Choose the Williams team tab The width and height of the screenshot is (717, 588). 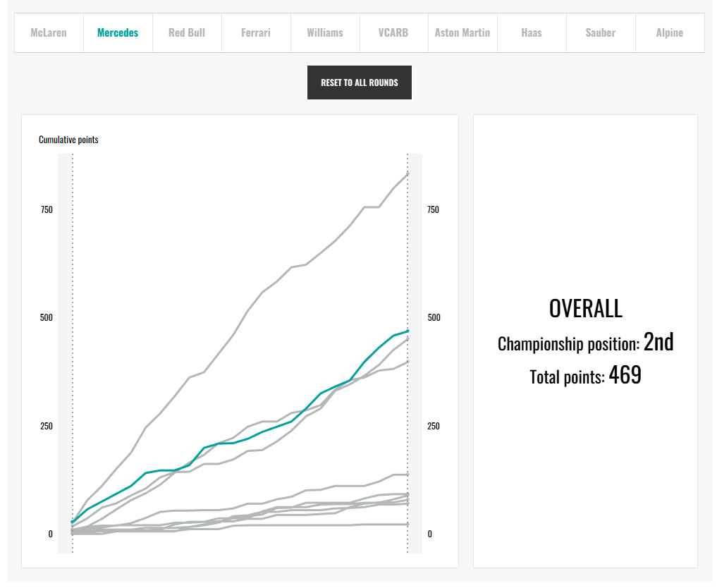point(325,33)
